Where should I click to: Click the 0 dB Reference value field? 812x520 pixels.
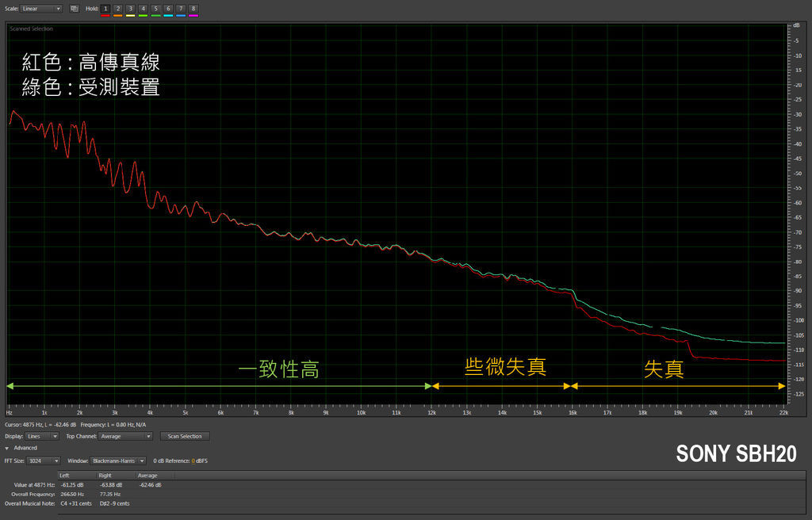tap(193, 461)
